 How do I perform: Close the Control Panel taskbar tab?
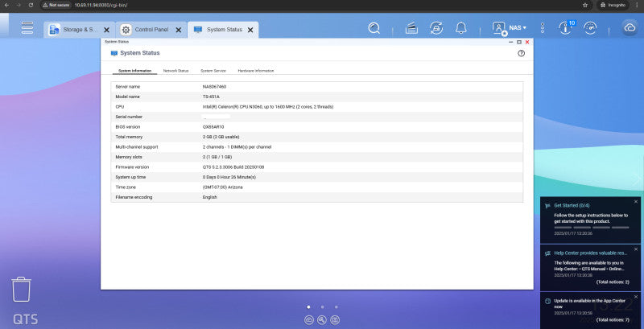click(x=178, y=30)
